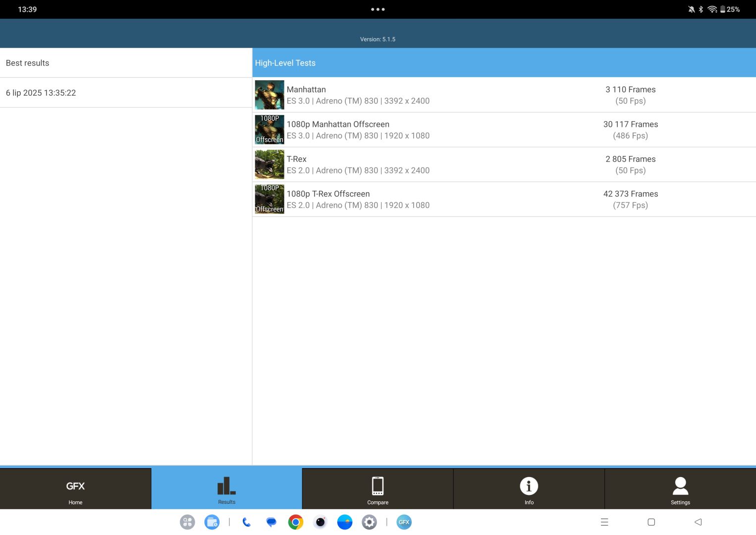This screenshot has width=756, height=535.
Task: Select the Results tab
Action: 227,489
